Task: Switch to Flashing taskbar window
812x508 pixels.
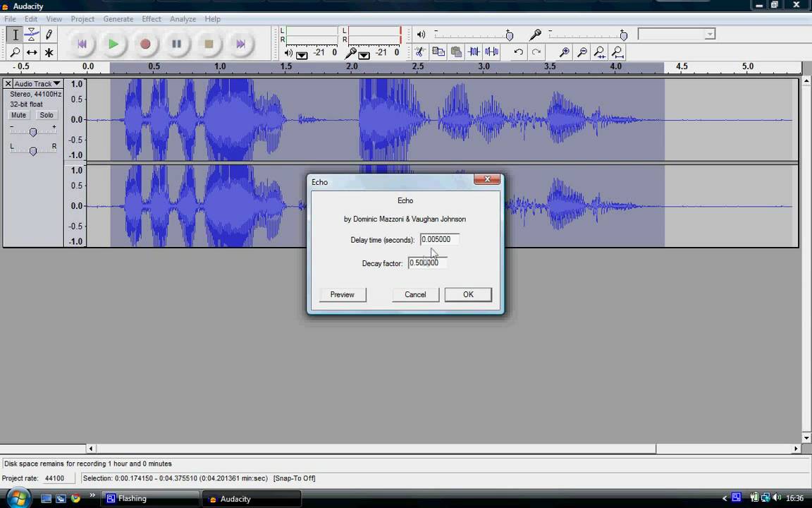Action: (150, 499)
